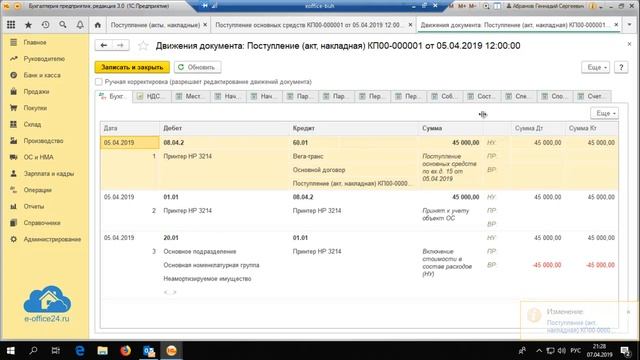Screen dimensions: 640x360
Task: Select the Мест. register tab
Action: pyautogui.click(x=191, y=96)
